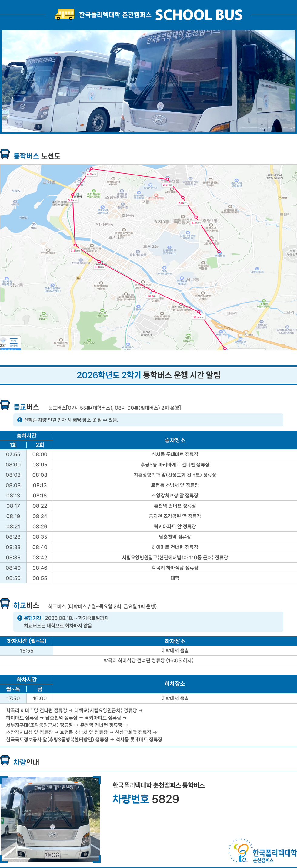This screenshot has height=868, width=297.
Task: Select the 08:42 time cell
Action: point(40,557)
